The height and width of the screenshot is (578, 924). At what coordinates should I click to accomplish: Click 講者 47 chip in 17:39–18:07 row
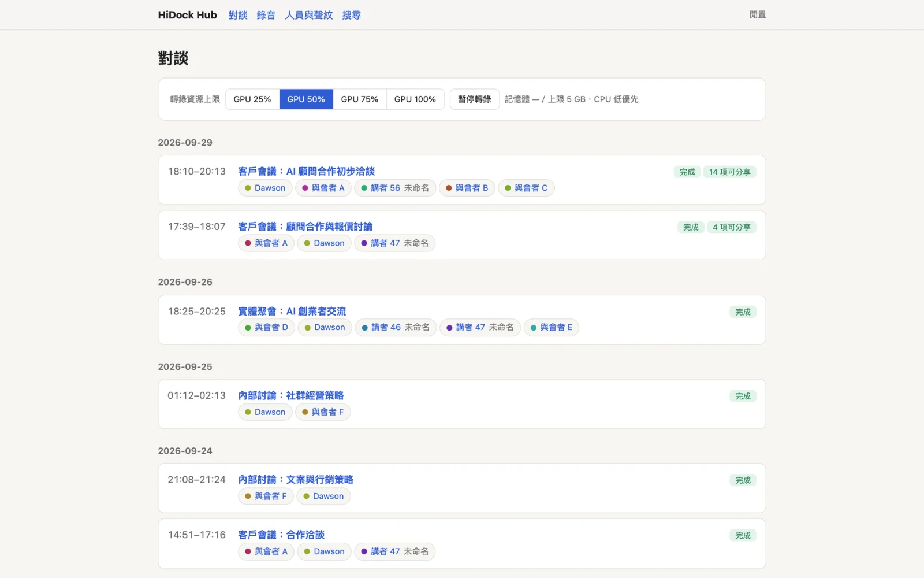pos(395,243)
